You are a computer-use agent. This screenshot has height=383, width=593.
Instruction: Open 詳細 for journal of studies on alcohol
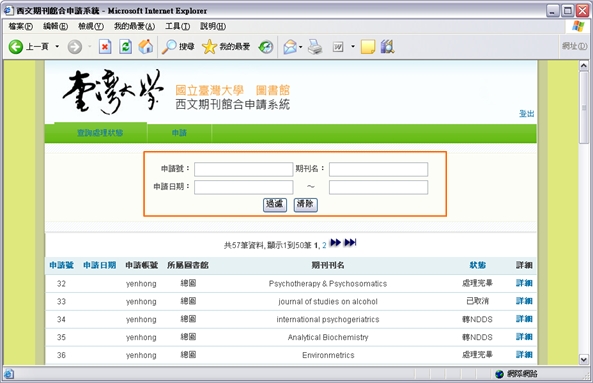[524, 301]
